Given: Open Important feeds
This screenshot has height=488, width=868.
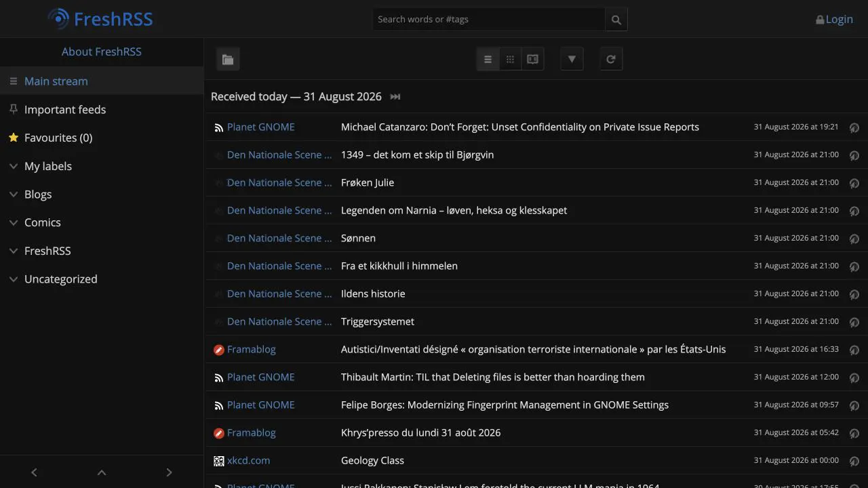Looking at the screenshot, I should coord(65,109).
